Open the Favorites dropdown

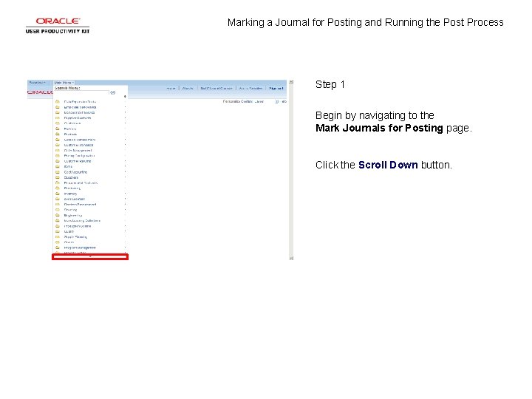[38, 83]
